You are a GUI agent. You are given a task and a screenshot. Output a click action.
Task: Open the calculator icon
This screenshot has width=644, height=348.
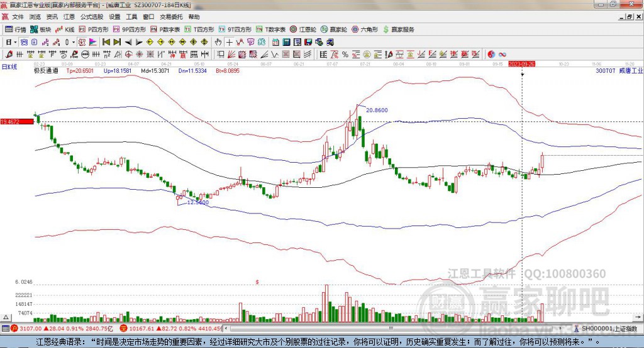(x=286, y=42)
